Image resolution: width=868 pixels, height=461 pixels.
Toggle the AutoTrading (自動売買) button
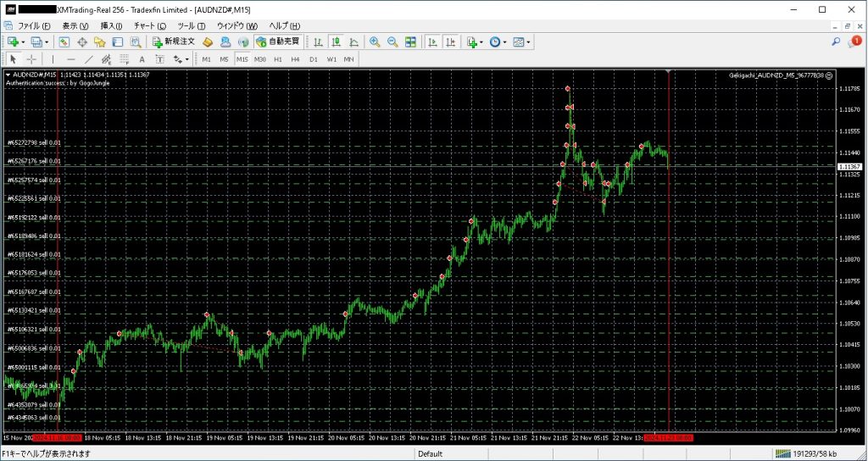277,42
